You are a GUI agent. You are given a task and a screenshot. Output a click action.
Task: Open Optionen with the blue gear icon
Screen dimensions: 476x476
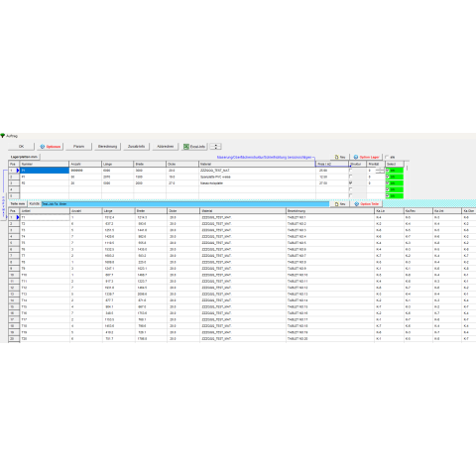[43, 147]
